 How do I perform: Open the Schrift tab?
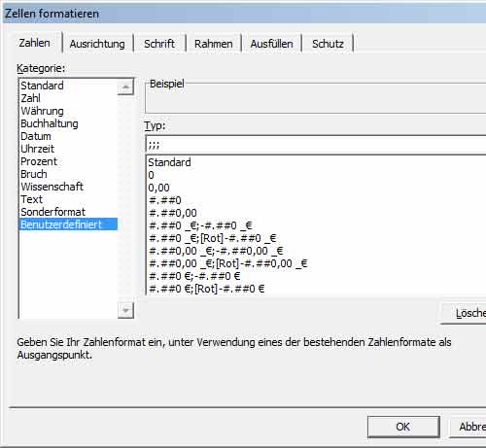click(x=159, y=44)
